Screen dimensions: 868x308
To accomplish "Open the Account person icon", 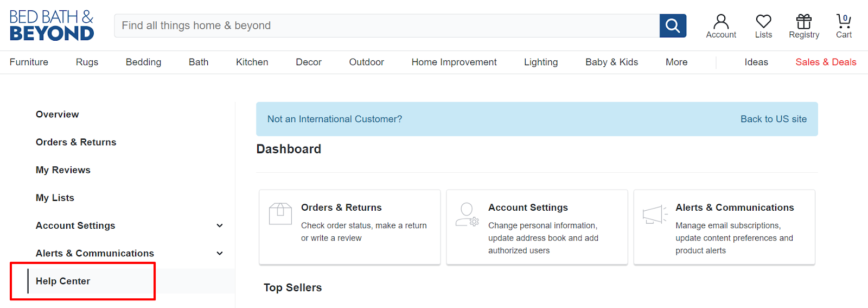I will (721, 22).
